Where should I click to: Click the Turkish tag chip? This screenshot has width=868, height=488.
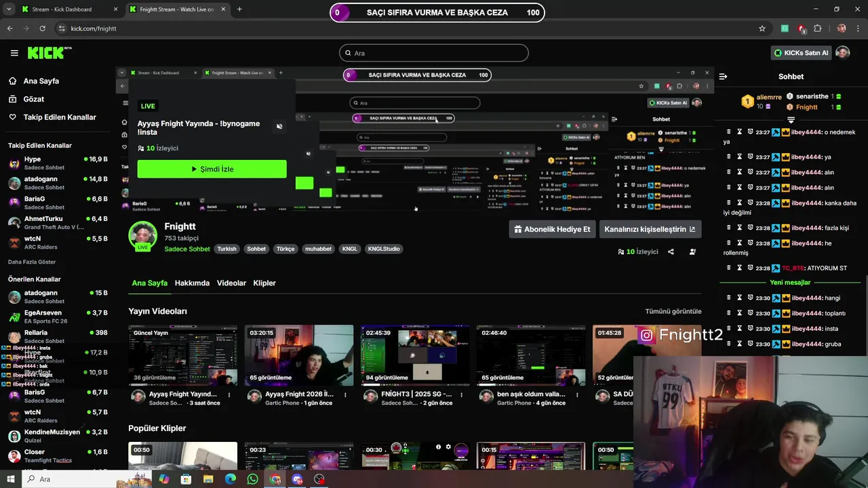click(226, 249)
